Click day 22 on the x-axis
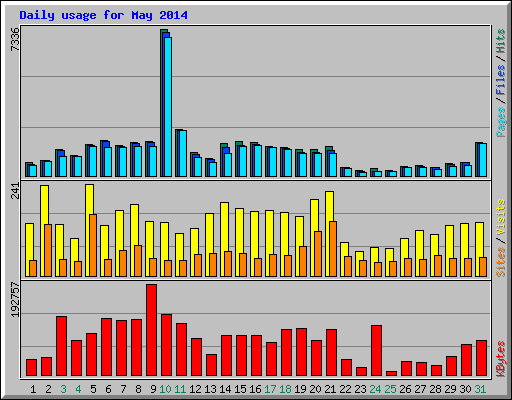Image resolution: width=512 pixels, height=400 pixels. click(x=345, y=389)
